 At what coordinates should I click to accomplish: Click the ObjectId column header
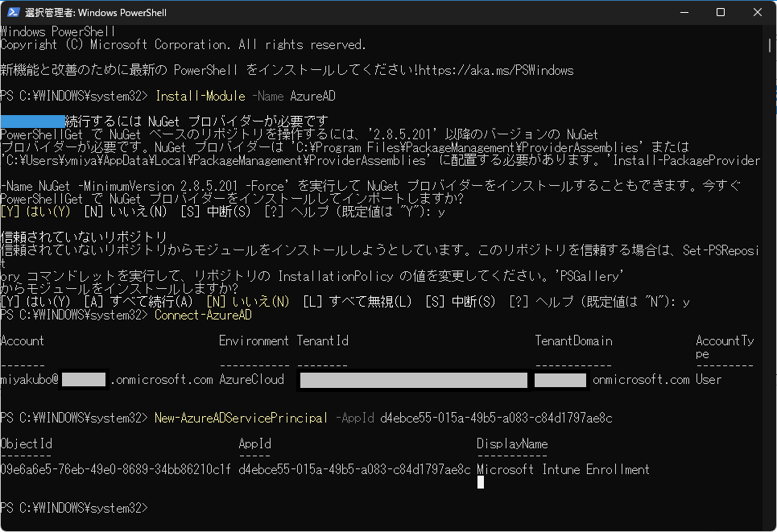[x=27, y=443]
